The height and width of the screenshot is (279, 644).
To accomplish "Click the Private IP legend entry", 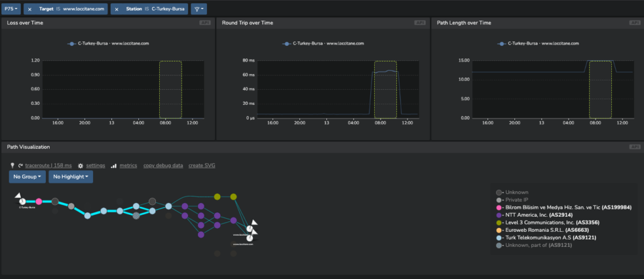I will pos(512,200).
